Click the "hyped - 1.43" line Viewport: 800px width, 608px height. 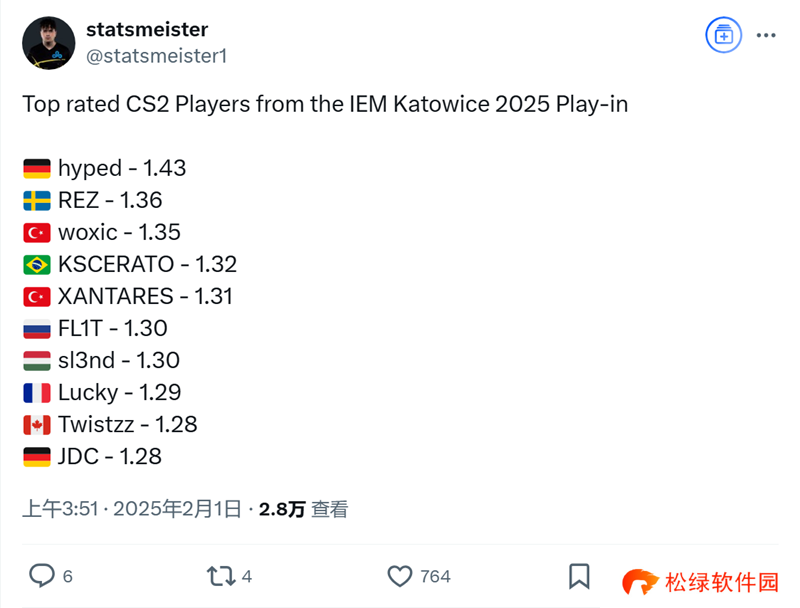pyautogui.click(x=122, y=168)
